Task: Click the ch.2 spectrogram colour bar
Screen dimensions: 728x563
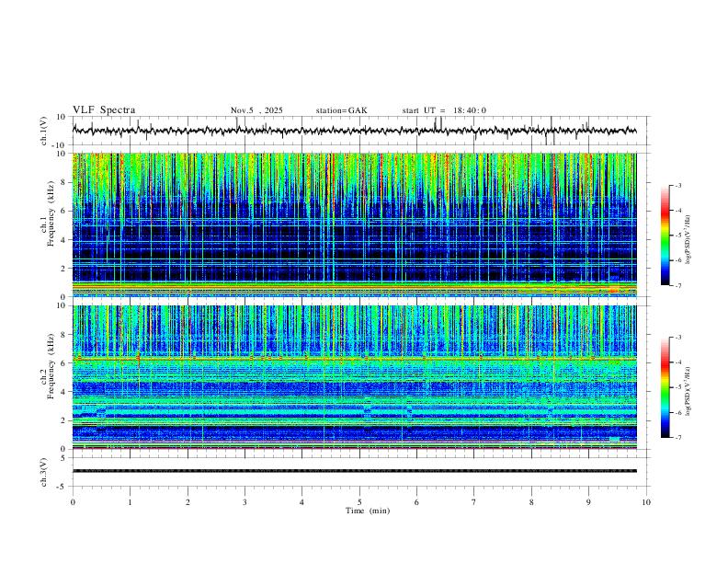Action: (665, 387)
